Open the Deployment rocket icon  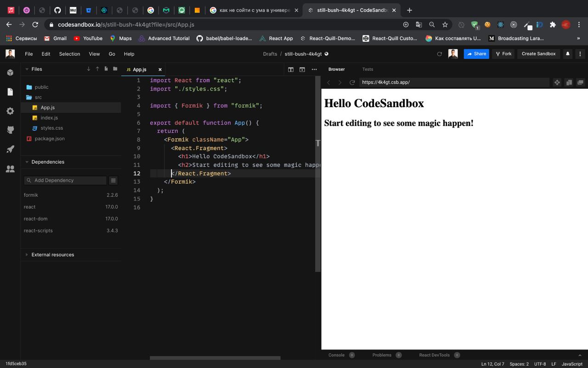tap(10, 149)
